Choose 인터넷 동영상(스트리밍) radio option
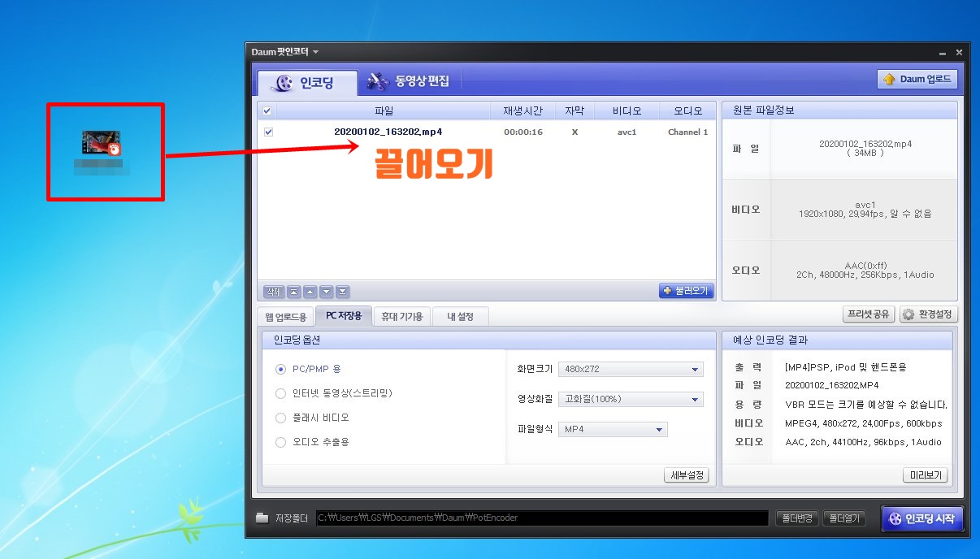Image resolution: width=980 pixels, height=559 pixels. tap(280, 393)
